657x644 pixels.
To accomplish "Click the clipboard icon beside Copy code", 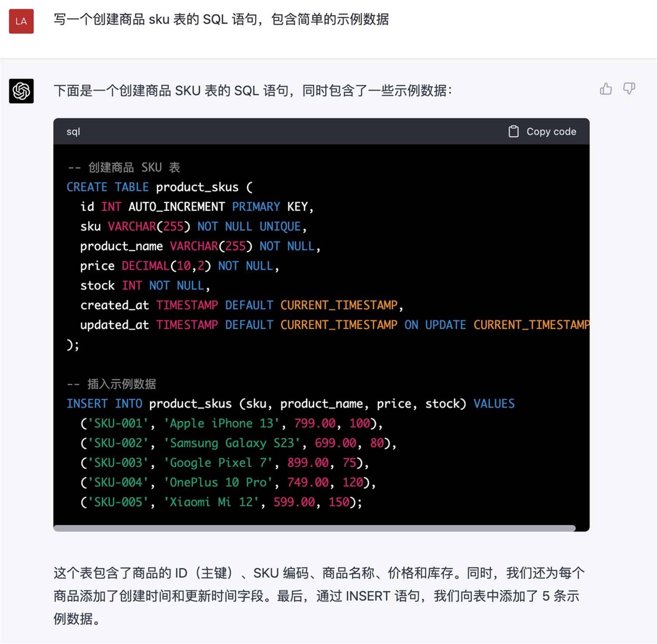I will [513, 131].
